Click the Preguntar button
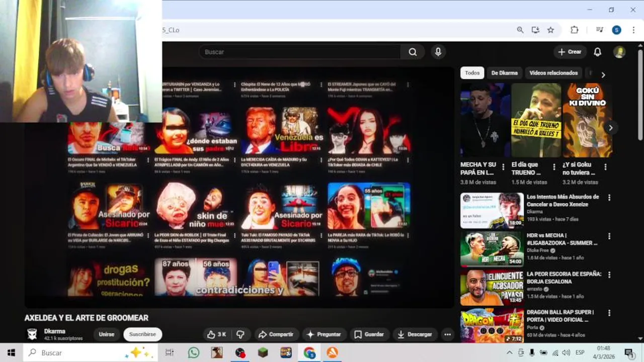This screenshot has height=362, width=644. tap(324, 334)
